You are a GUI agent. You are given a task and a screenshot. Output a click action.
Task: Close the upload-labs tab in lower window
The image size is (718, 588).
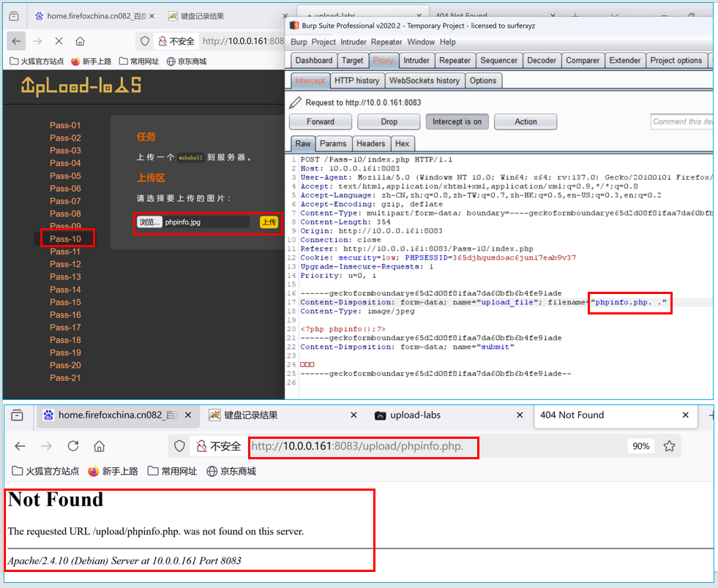pos(520,415)
